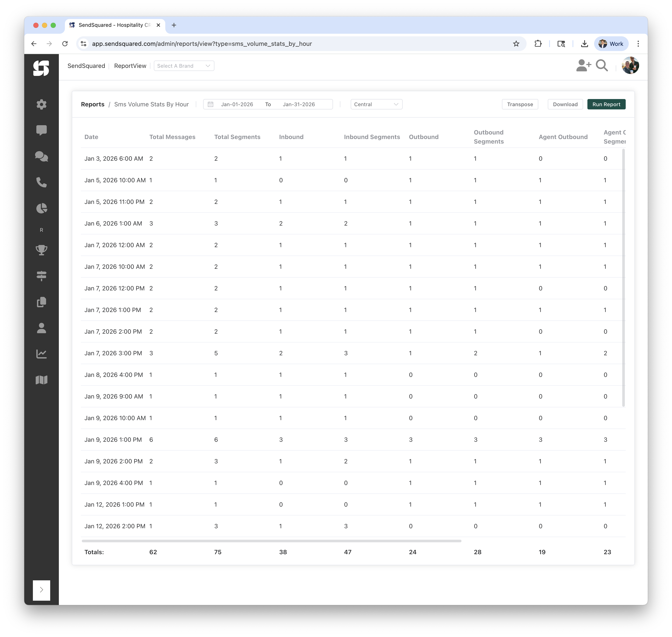Click the add user icon in the header

click(x=583, y=66)
